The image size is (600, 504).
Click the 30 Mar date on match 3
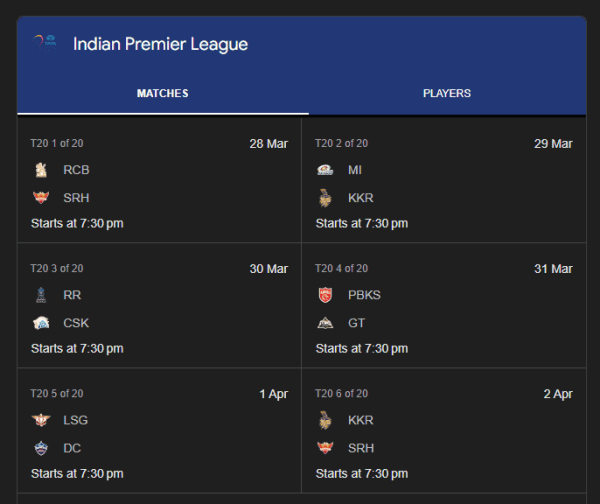coord(268,269)
